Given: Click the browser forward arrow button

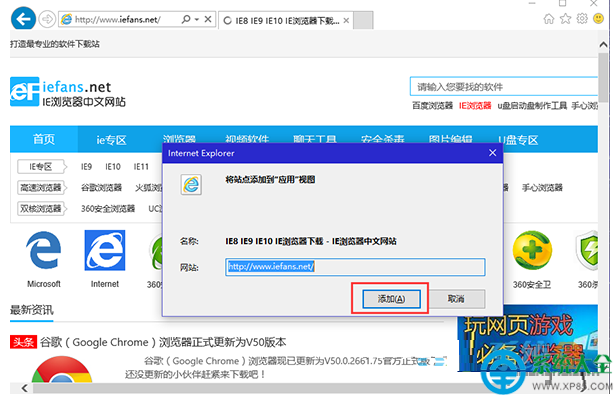Looking at the screenshot, I should click(x=47, y=19).
